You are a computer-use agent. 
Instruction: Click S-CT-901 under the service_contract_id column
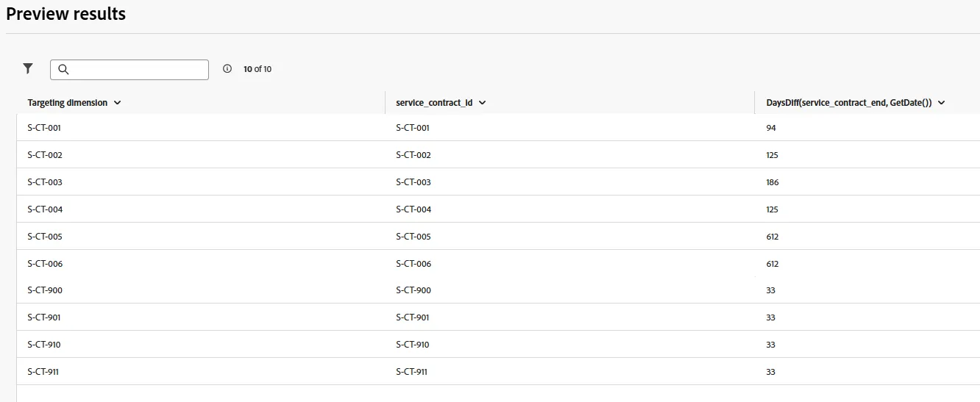(x=413, y=317)
